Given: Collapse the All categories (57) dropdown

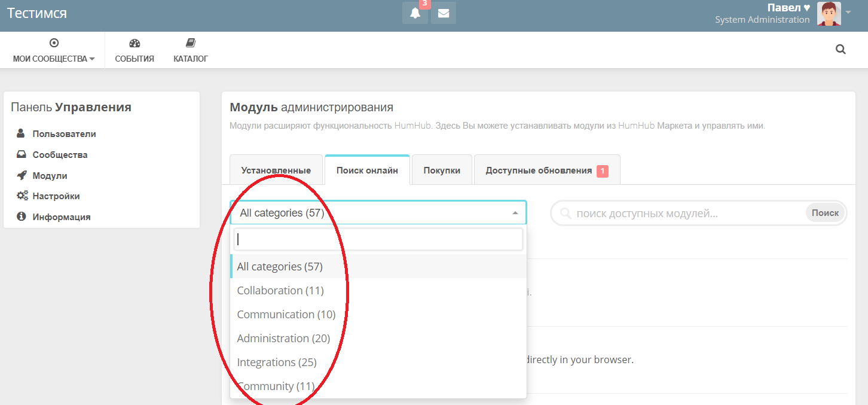Looking at the screenshot, I should pyautogui.click(x=378, y=212).
